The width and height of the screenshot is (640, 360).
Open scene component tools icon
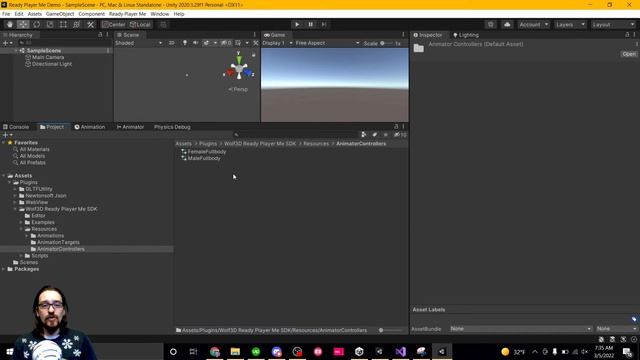click(x=256, y=43)
